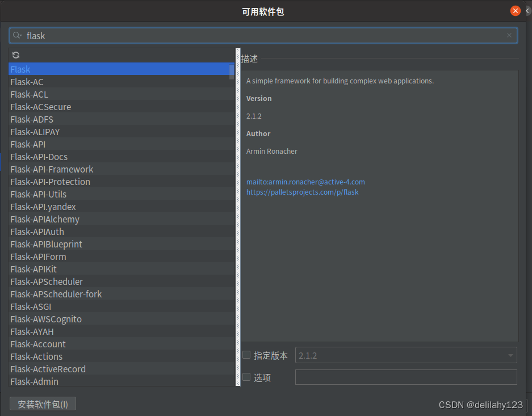
Task: Clear the search text with the X icon
Action: 509,35
